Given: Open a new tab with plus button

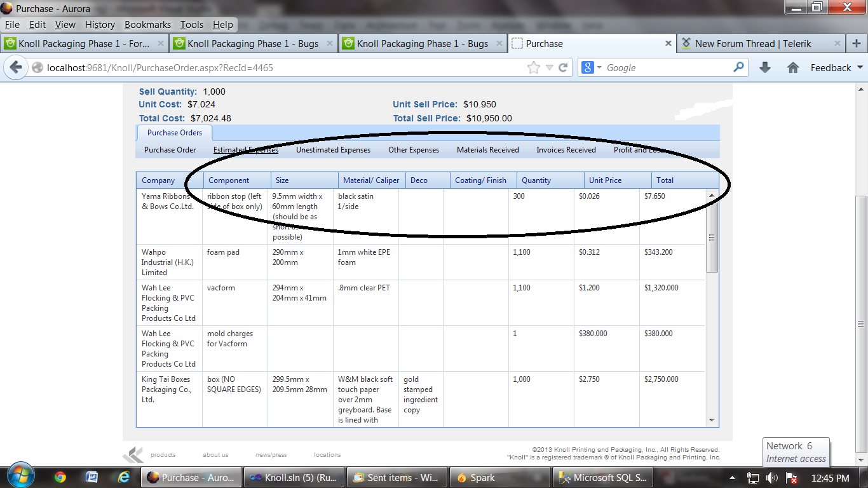Looking at the screenshot, I should (857, 43).
